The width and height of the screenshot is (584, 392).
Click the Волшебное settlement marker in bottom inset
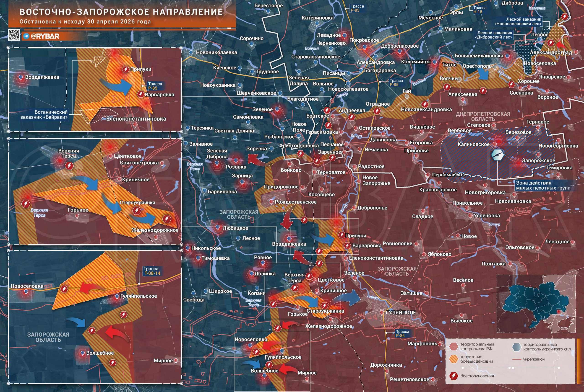click(83, 353)
